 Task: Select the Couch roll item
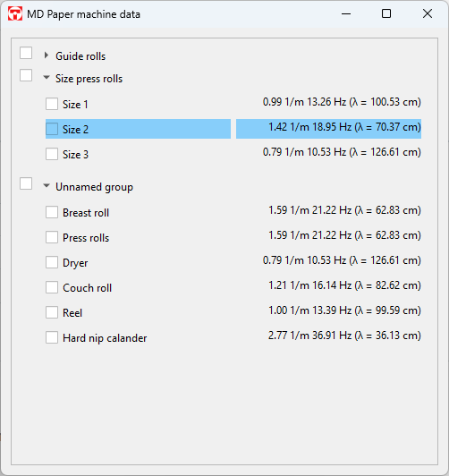87,288
